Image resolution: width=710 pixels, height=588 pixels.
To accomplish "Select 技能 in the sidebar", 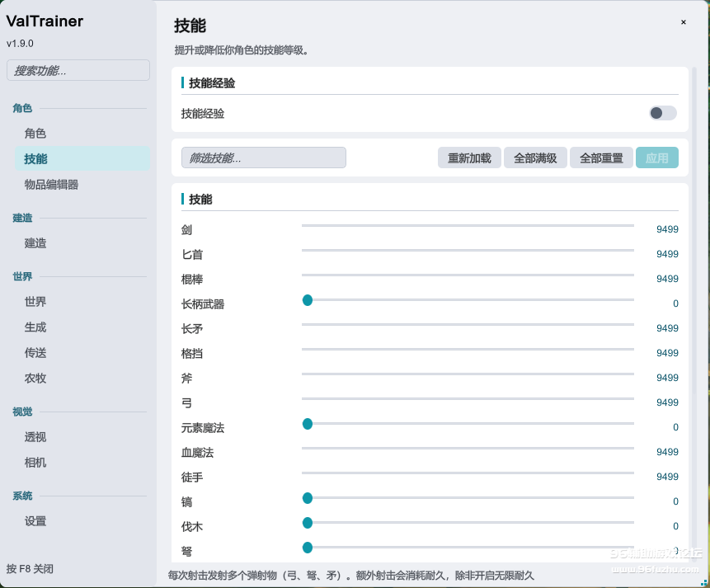I will point(82,158).
